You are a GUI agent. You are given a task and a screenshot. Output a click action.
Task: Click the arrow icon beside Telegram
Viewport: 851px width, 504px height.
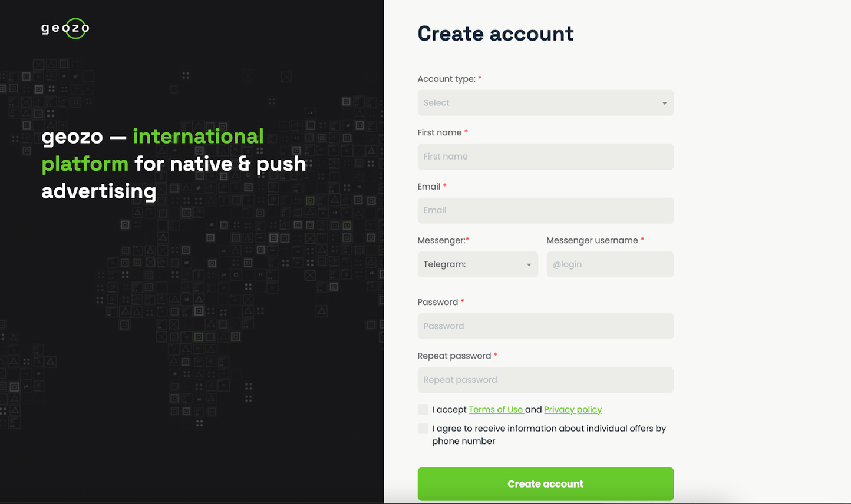(x=529, y=265)
